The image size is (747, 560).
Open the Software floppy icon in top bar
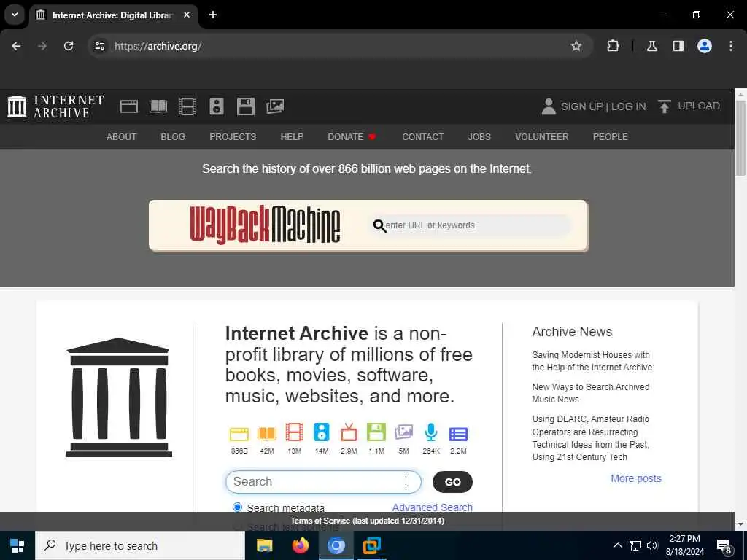click(x=246, y=106)
